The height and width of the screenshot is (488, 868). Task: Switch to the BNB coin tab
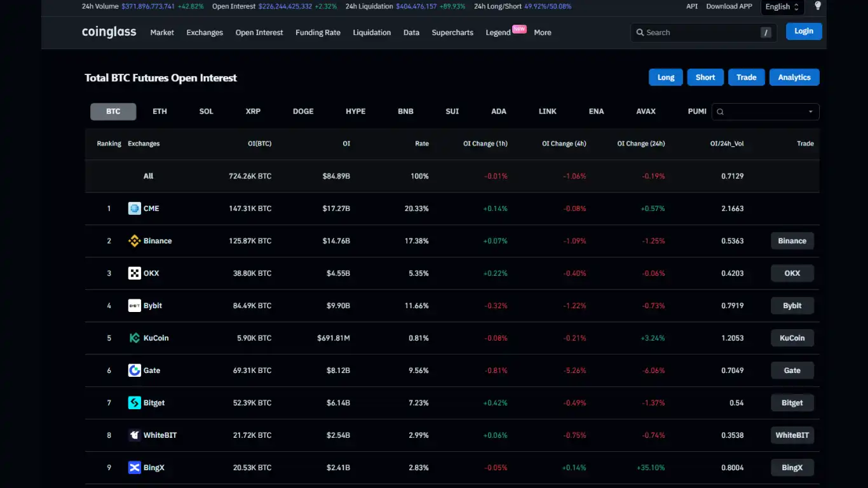405,111
